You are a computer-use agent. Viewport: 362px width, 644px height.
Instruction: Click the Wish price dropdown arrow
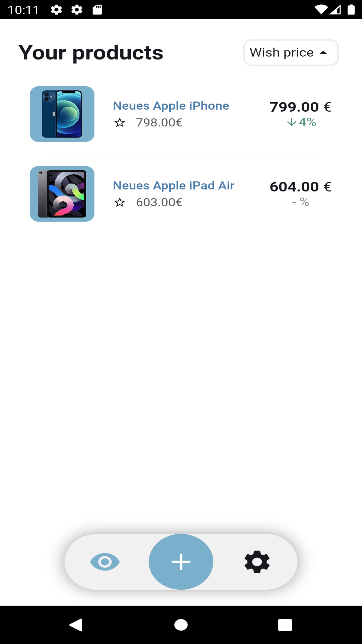tap(323, 53)
